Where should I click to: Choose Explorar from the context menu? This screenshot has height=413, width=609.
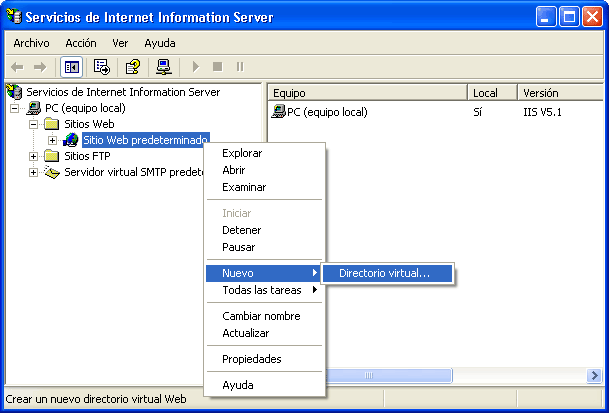264,153
